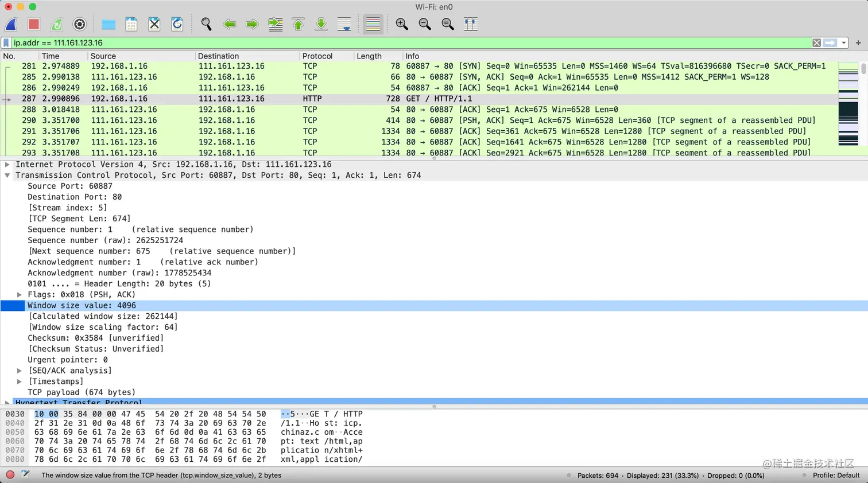Reload this capture file

[x=177, y=24]
